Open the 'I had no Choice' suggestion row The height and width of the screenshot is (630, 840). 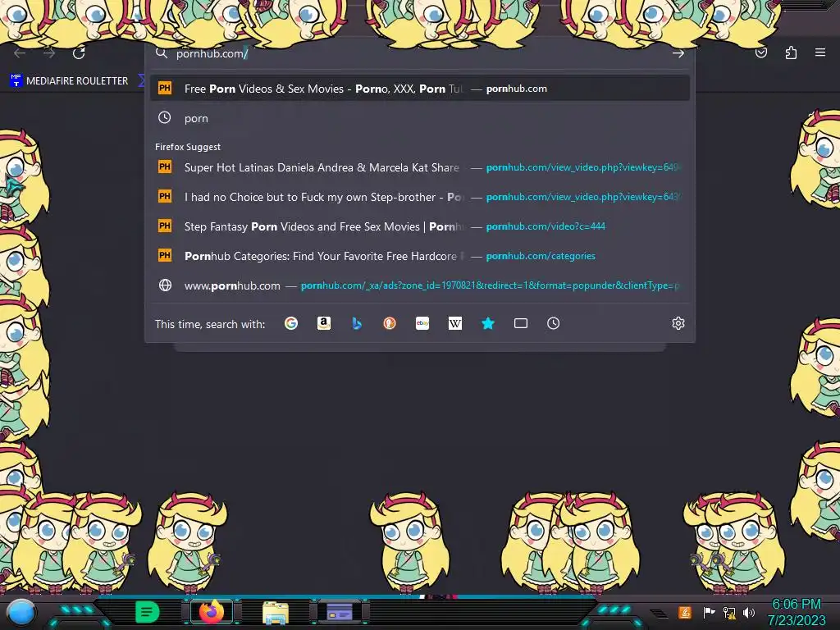coord(420,197)
